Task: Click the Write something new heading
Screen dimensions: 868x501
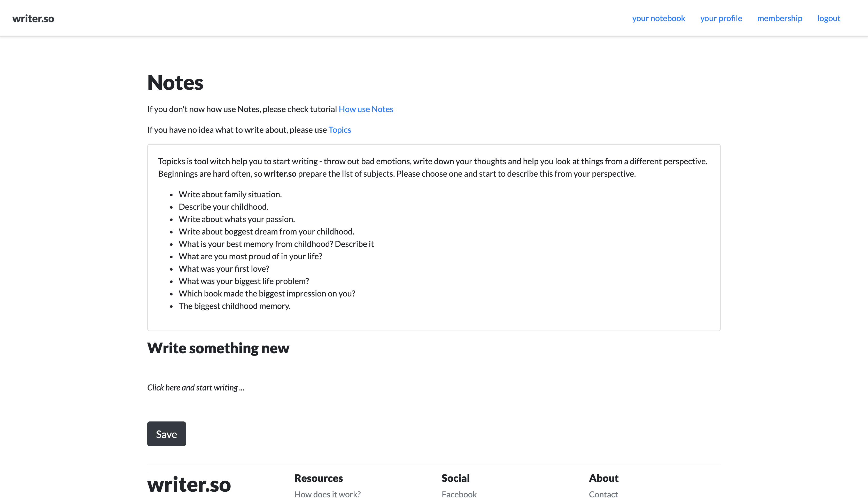Action: (x=218, y=348)
